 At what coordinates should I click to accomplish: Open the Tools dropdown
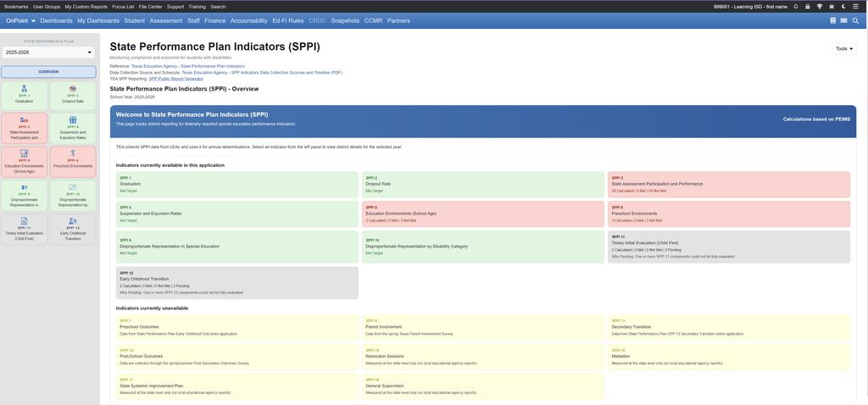click(x=844, y=48)
